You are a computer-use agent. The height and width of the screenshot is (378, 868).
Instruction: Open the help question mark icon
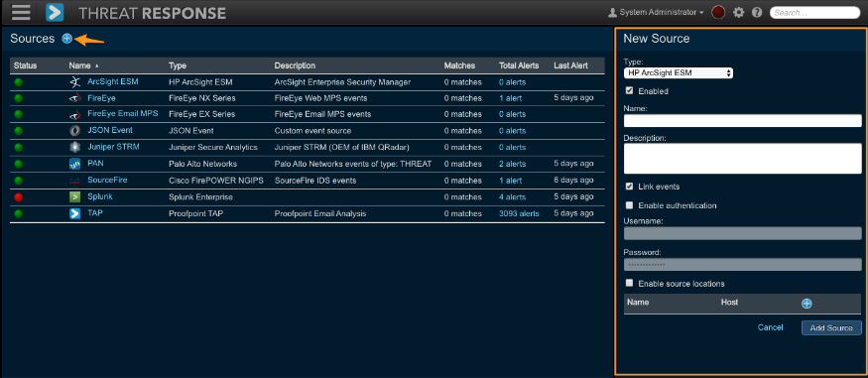point(757,12)
